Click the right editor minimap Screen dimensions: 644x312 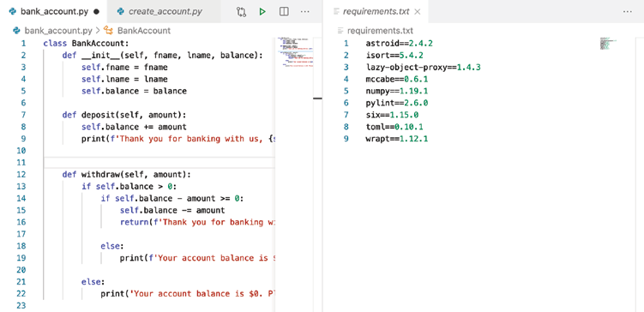click(x=608, y=44)
